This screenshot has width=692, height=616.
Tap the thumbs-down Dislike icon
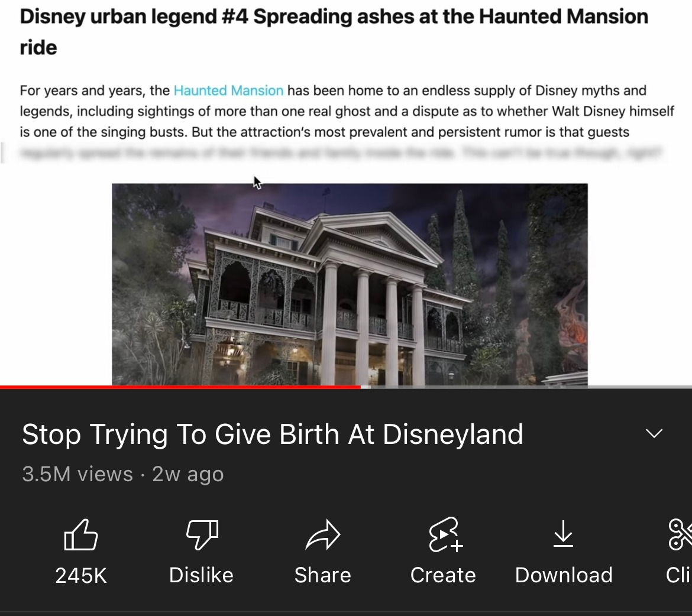[x=202, y=534]
